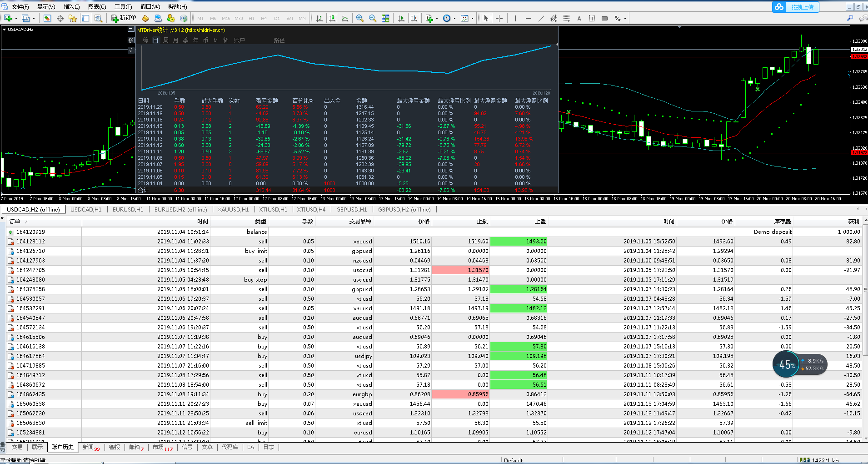This screenshot has width=868, height=464.
Task: Open the 文件(F) menu
Action: 20,6
